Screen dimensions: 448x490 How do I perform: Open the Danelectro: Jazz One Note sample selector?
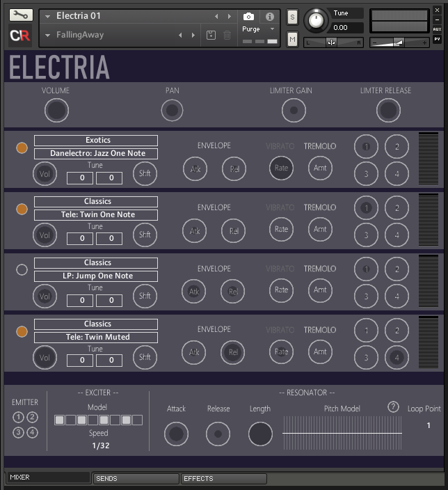pyautogui.click(x=96, y=153)
